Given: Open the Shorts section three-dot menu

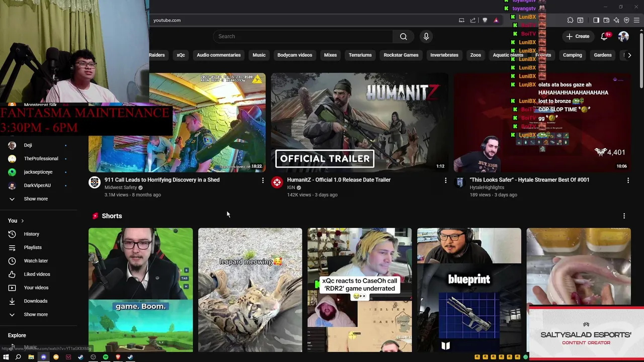Looking at the screenshot, I should 624,216.
